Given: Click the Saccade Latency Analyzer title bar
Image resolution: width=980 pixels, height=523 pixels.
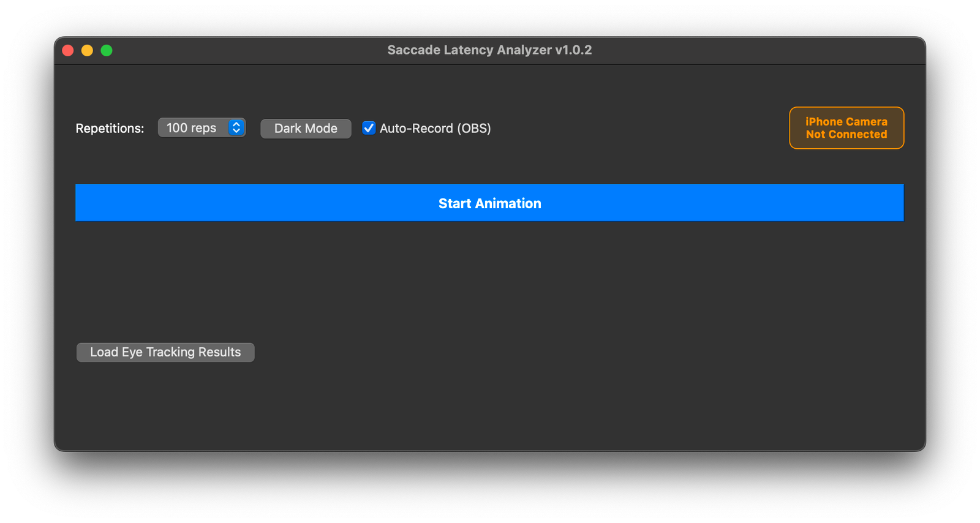Looking at the screenshot, I should 489,50.
